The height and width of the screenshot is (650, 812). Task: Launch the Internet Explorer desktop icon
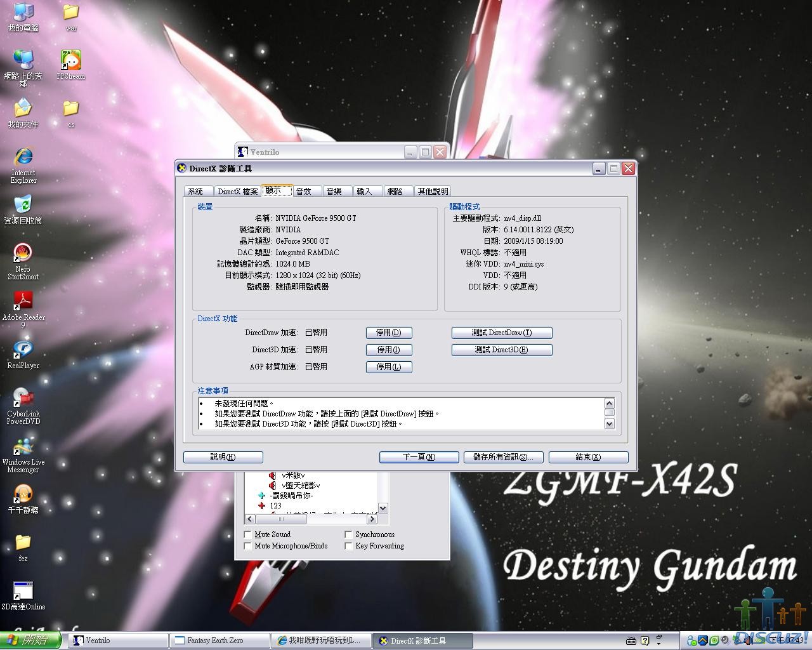[23, 166]
